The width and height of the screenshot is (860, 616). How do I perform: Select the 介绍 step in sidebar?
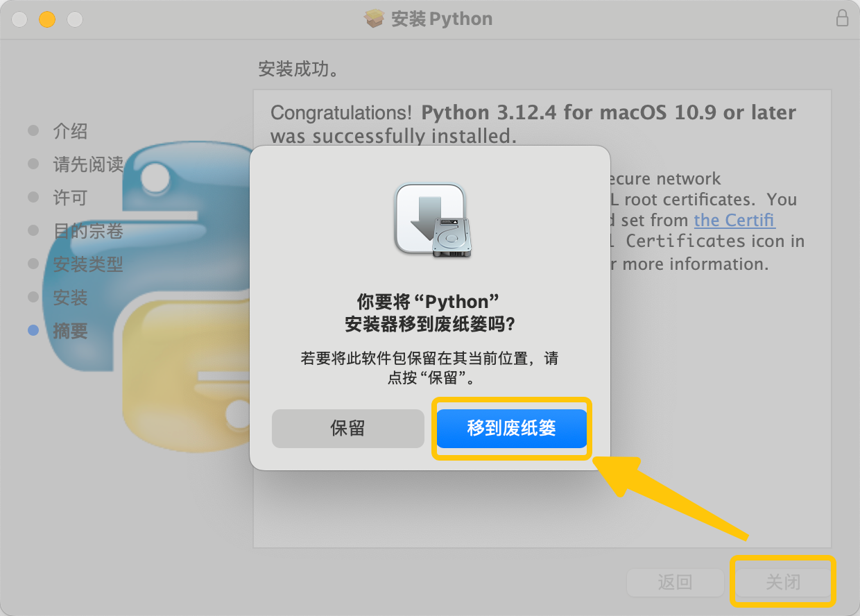(x=71, y=130)
